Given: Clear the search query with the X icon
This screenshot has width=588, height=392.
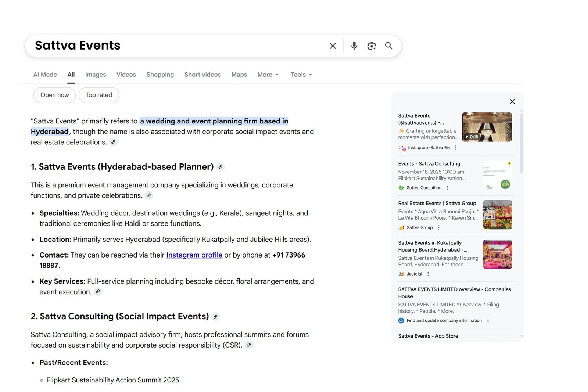Looking at the screenshot, I should 333,46.
